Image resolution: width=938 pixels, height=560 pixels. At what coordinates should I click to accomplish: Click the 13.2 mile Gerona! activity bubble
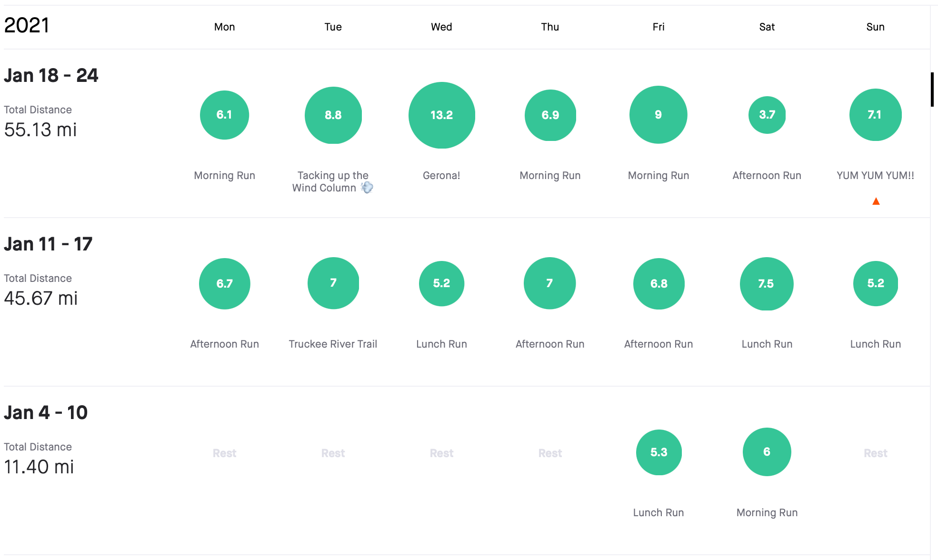pyautogui.click(x=441, y=115)
